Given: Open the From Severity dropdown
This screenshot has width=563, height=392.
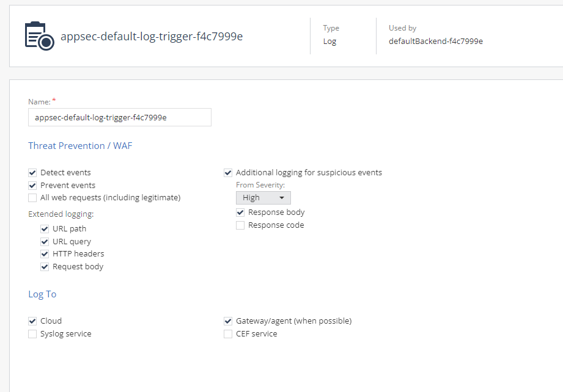Looking at the screenshot, I should pos(263,198).
